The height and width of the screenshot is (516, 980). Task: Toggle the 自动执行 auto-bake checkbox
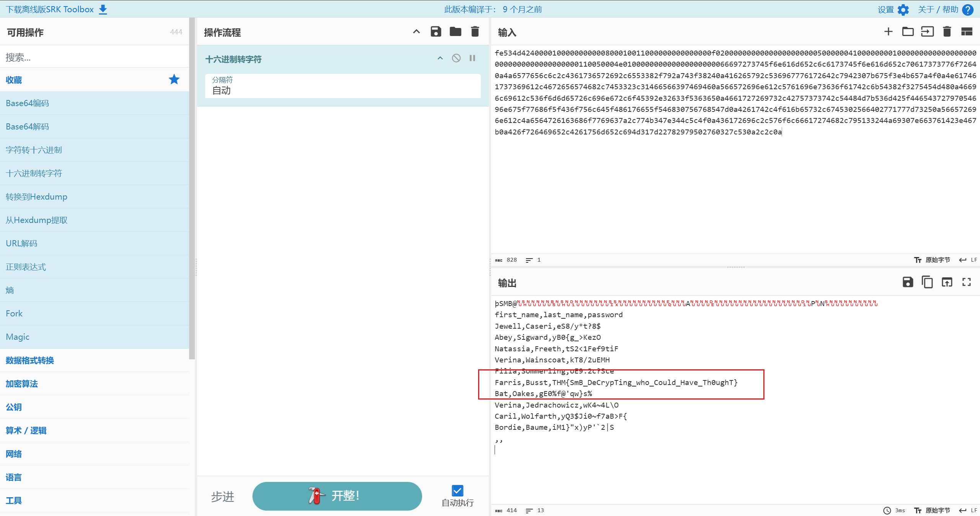(457, 491)
